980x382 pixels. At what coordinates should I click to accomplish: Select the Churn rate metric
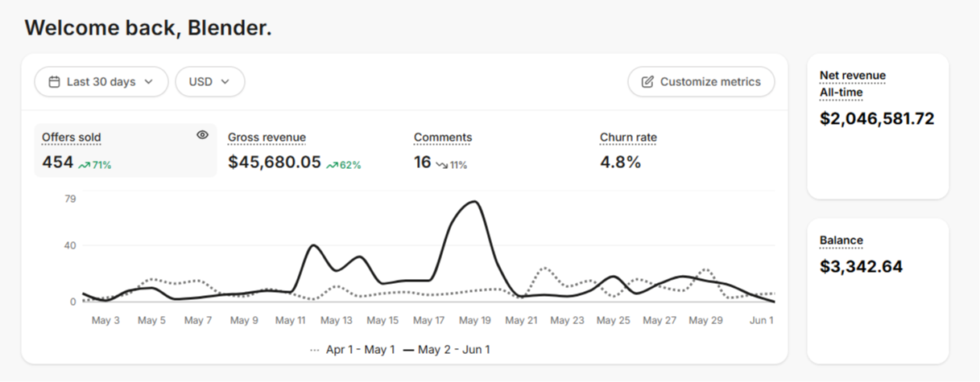pyautogui.click(x=628, y=150)
